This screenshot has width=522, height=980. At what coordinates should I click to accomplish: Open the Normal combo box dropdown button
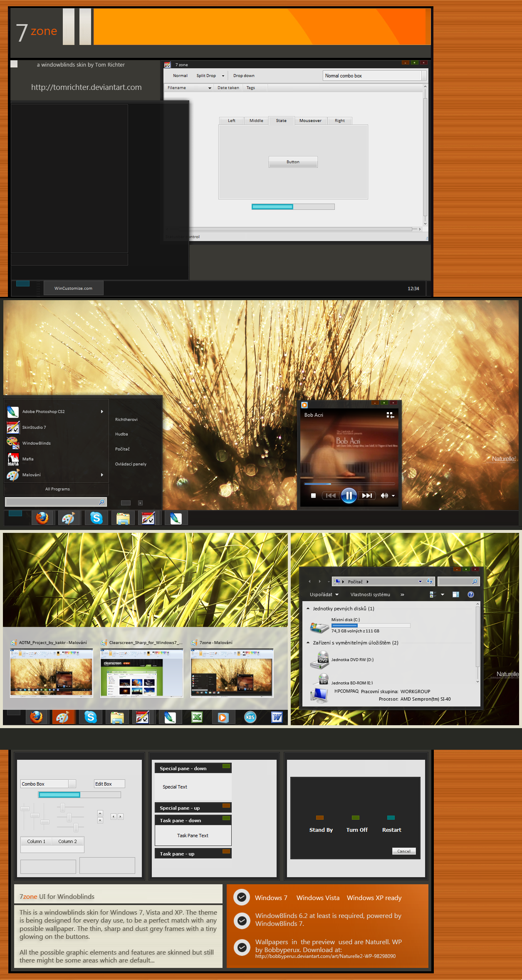424,75
